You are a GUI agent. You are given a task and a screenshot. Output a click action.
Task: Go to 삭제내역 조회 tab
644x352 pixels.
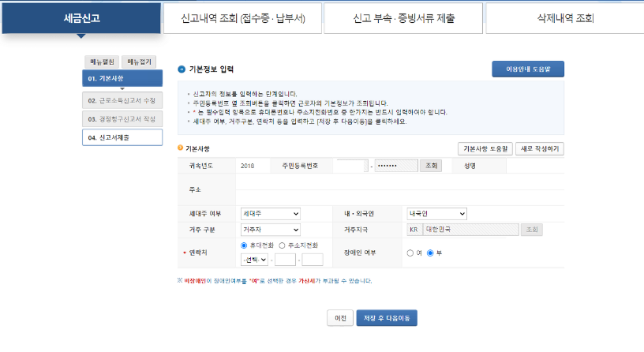pyautogui.click(x=565, y=18)
